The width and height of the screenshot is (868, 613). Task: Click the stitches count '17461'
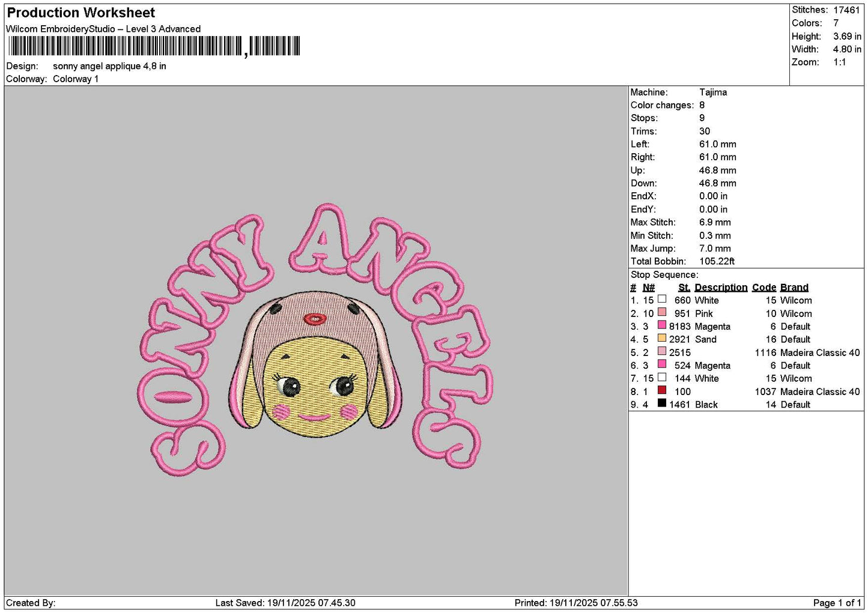(x=846, y=10)
